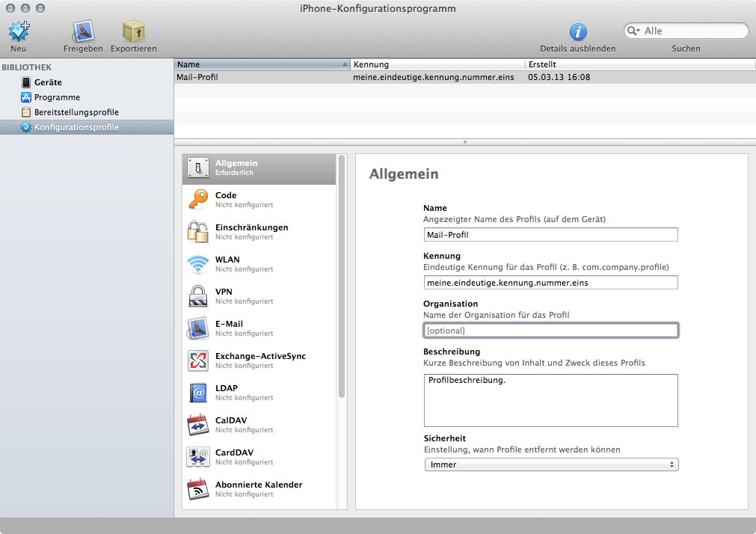756x534 pixels.
Task: Open Programme in the sidebar
Action: (87, 97)
